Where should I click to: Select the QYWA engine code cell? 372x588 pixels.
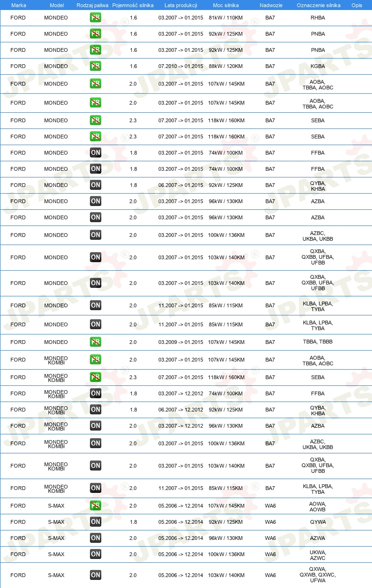(318, 522)
